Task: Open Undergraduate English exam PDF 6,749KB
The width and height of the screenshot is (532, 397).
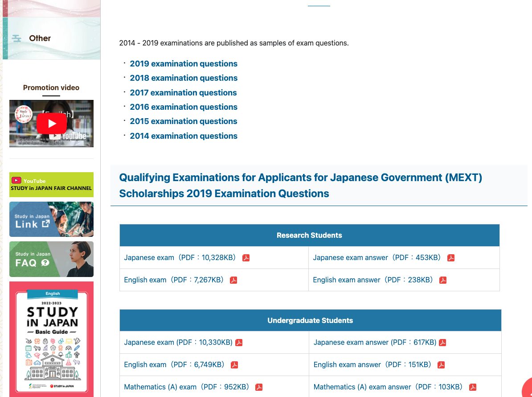Action: (174, 364)
